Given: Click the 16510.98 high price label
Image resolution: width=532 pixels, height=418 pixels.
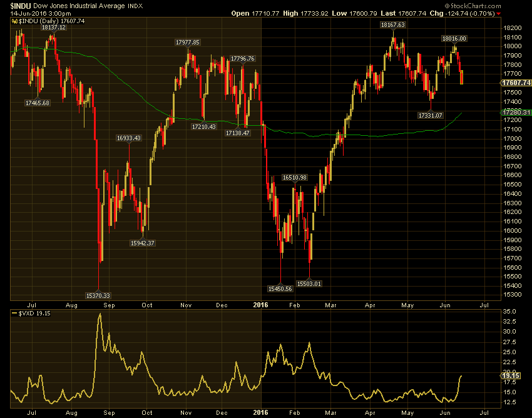Looking at the screenshot, I should tap(295, 178).
